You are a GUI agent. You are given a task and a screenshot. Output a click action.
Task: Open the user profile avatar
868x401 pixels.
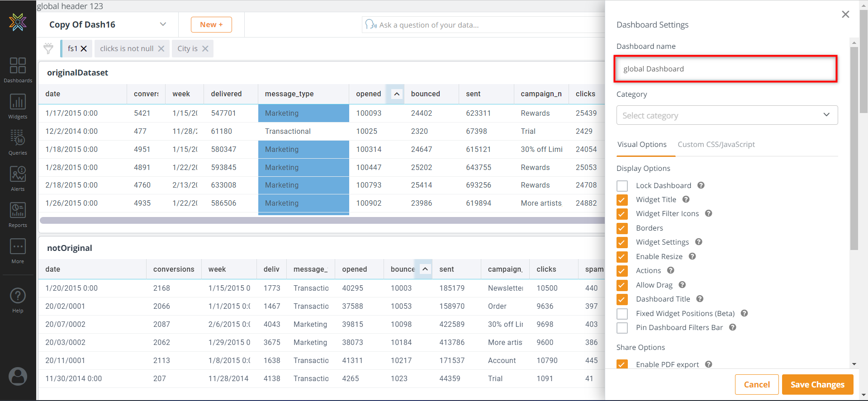click(x=18, y=376)
